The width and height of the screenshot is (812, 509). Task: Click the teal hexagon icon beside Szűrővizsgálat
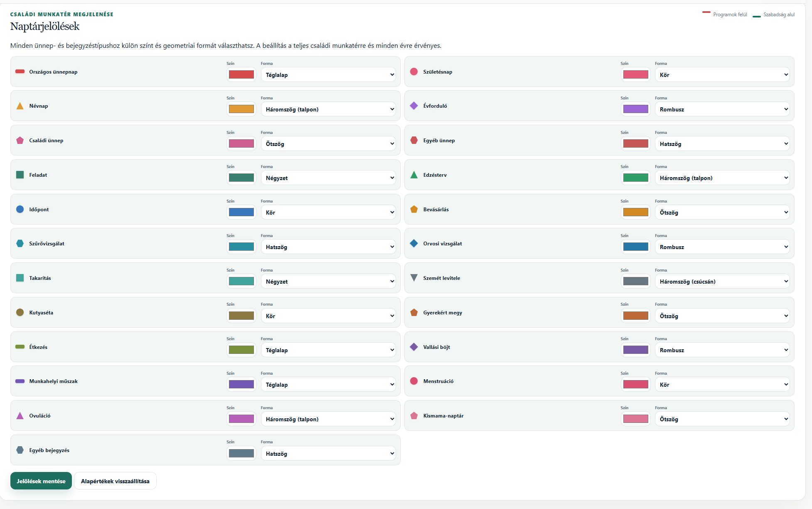(20, 244)
